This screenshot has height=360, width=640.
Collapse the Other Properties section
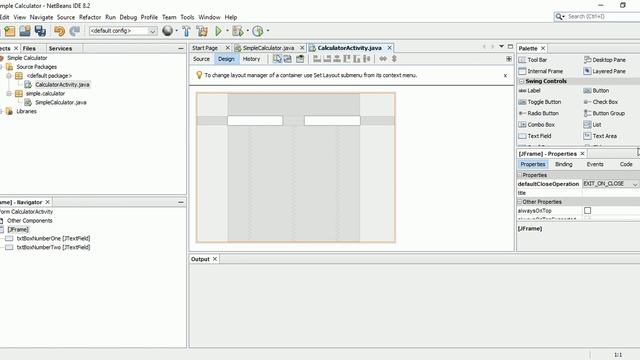click(x=520, y=202)
